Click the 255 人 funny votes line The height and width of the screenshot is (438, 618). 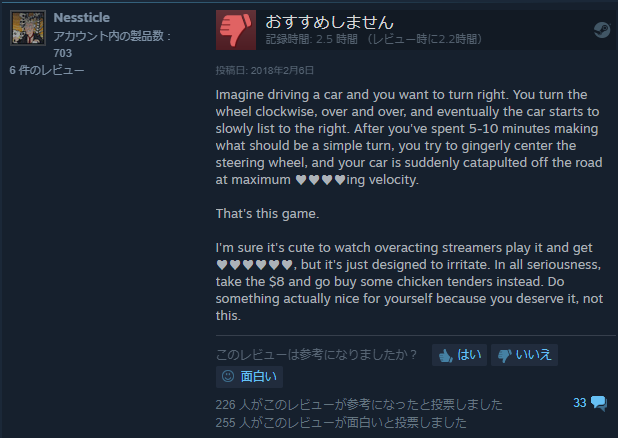tap(341, 423)
